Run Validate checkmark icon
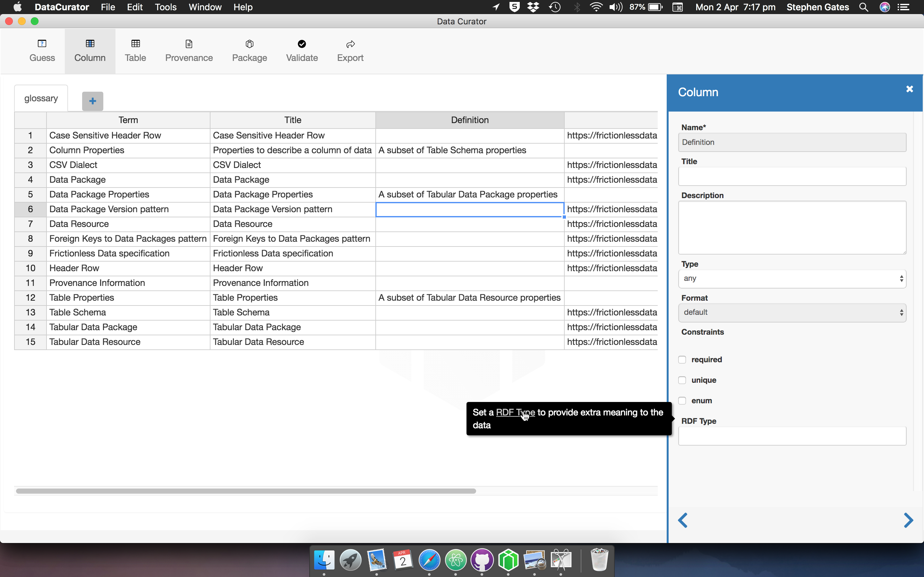 click(x=302, y=44)
